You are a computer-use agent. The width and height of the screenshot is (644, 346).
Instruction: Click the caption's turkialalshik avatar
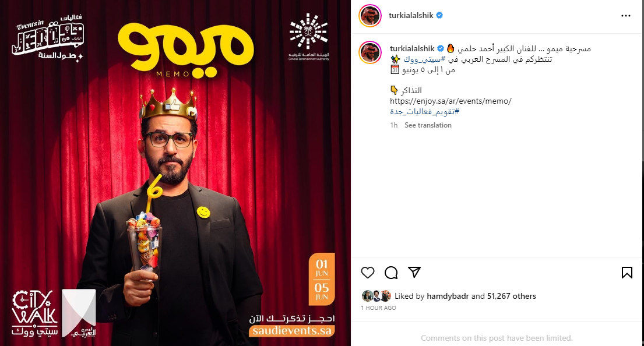click(370, 52)
